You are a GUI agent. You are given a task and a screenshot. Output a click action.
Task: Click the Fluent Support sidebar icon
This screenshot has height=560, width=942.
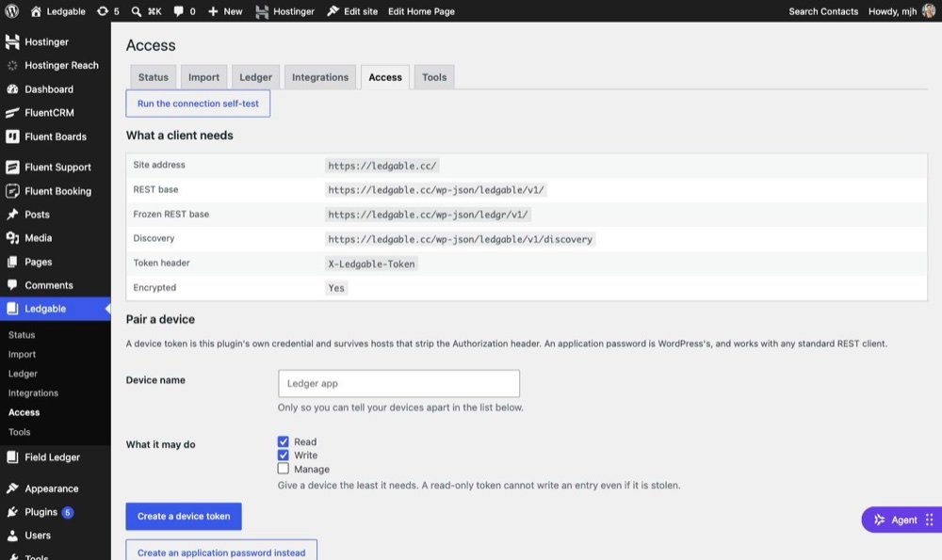click(12, 167)
